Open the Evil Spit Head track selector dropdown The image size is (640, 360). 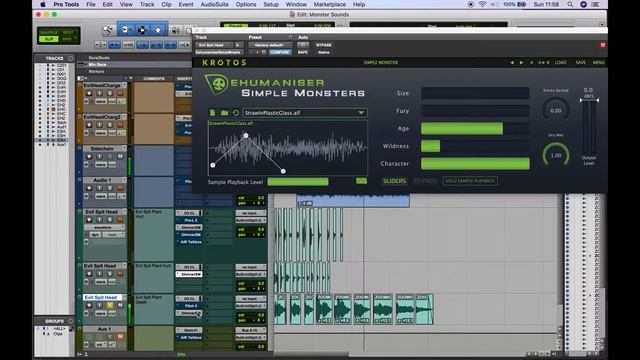click(x=215, y=45)
